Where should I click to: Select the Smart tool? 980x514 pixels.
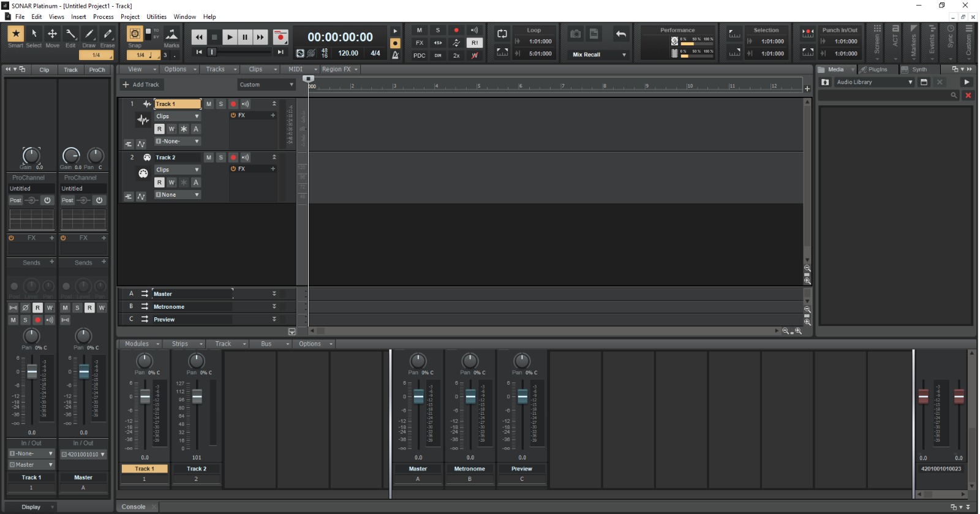pos(15,34)
